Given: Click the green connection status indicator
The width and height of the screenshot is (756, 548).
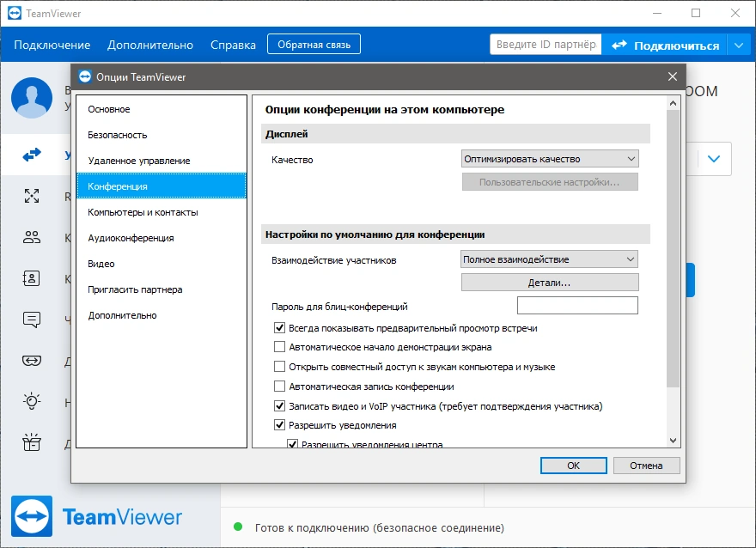Looking at the screenshot, I should [x=238, y=527].
